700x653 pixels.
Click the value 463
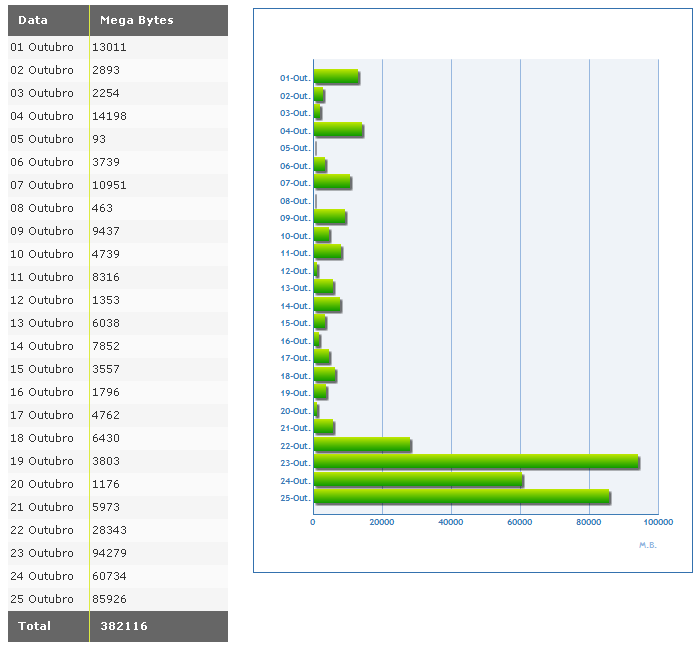pyautogui.click(x=102, y=208)
